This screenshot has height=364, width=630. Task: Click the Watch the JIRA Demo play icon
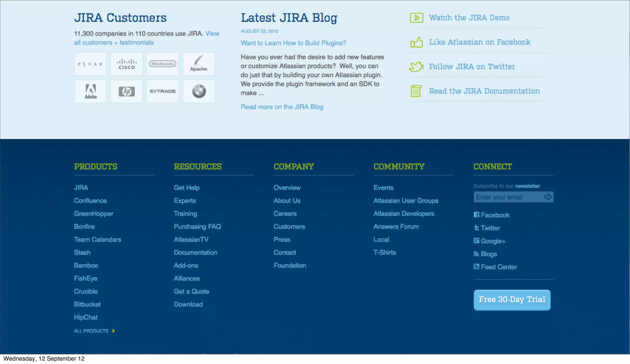pyautogui.click(x=416, y=18)
